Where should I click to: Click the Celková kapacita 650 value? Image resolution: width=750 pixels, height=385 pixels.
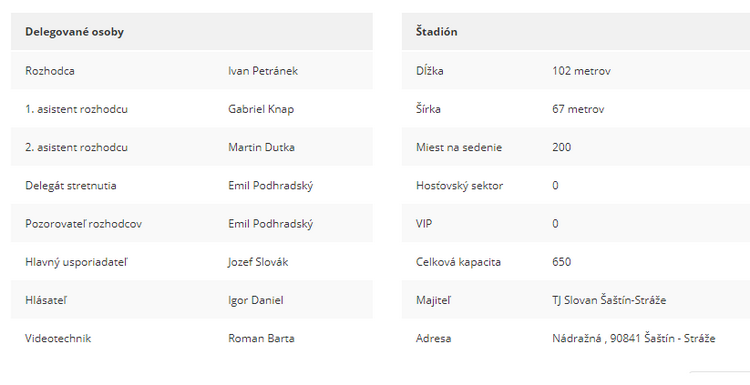pyautogui.click(x=562, y=262)
